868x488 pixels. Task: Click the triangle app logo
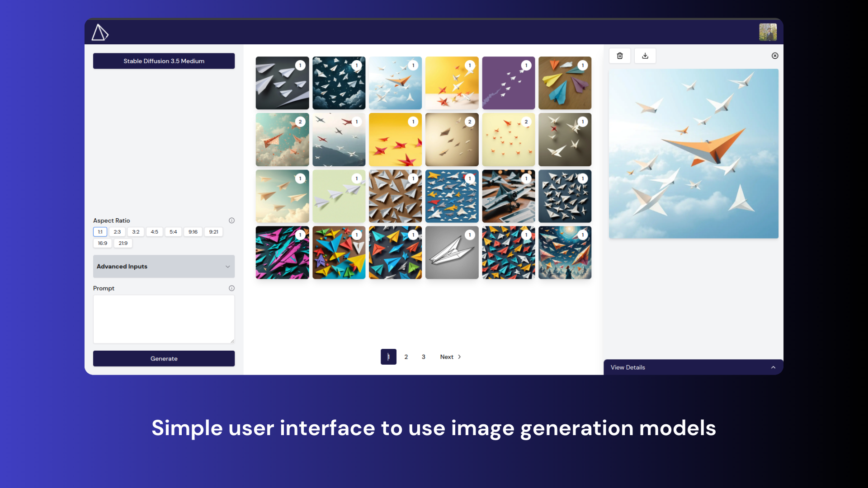coord(100,33)
